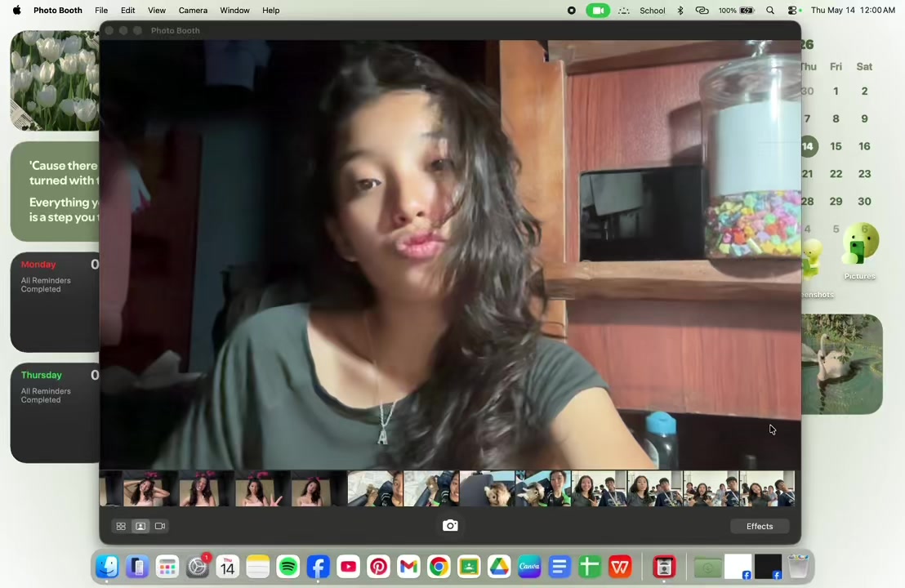The image size is (905, 588).
Task: Open Control Center
Action: (x=793, y=11)
